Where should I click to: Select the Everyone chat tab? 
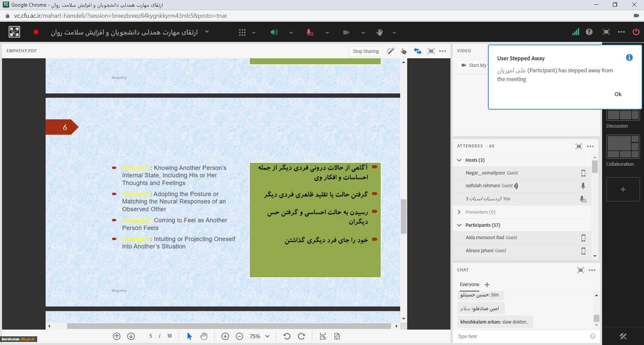click(469, 284)
